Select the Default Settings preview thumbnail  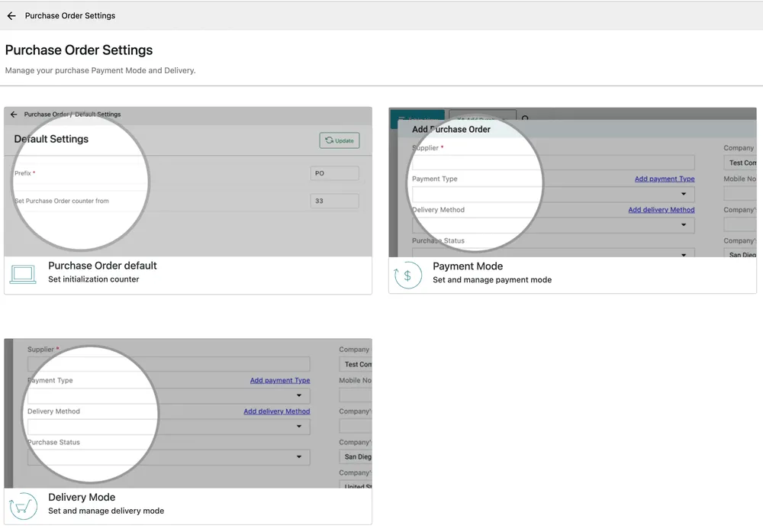[x=188, y=182]
